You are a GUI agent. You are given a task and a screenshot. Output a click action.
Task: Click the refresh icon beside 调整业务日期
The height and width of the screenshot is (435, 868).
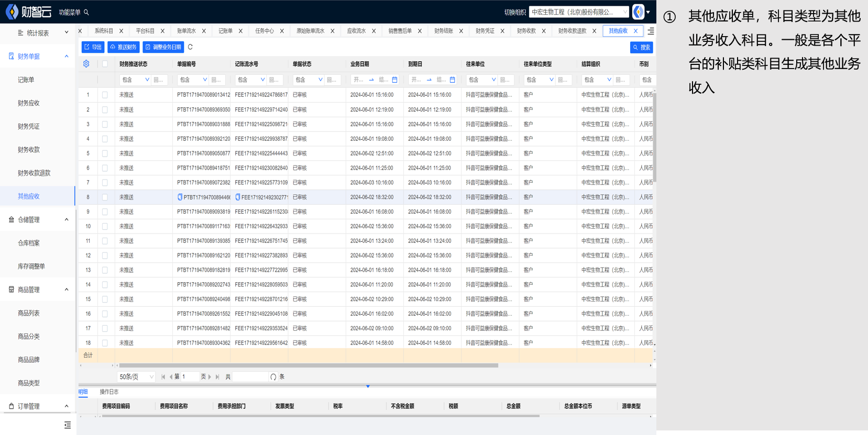point(190,47)
